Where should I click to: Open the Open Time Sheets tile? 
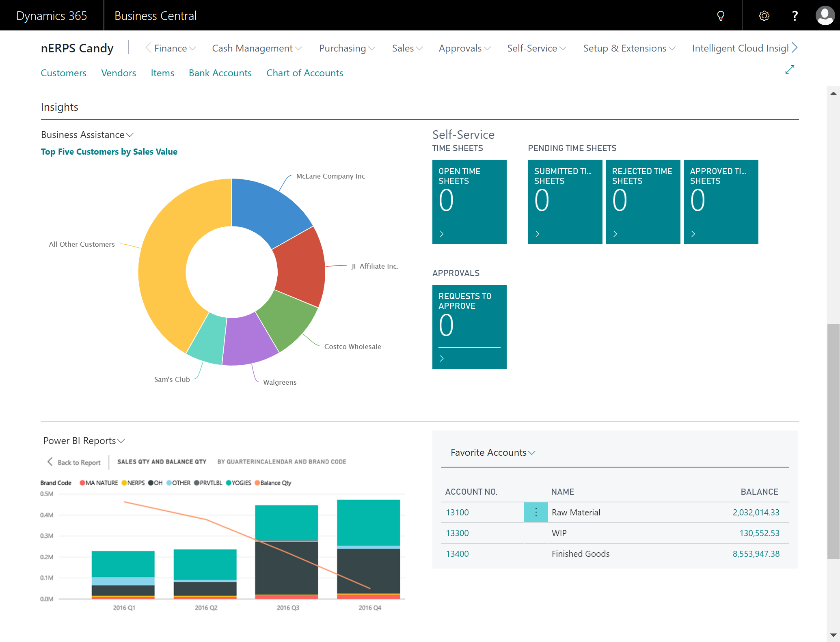tap(469, 202)
